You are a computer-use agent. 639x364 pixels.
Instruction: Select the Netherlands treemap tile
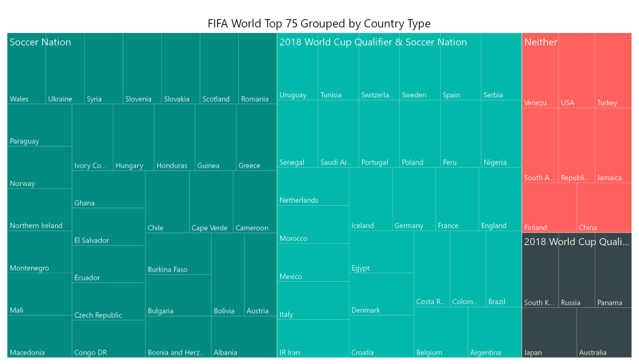coord(313,186)
